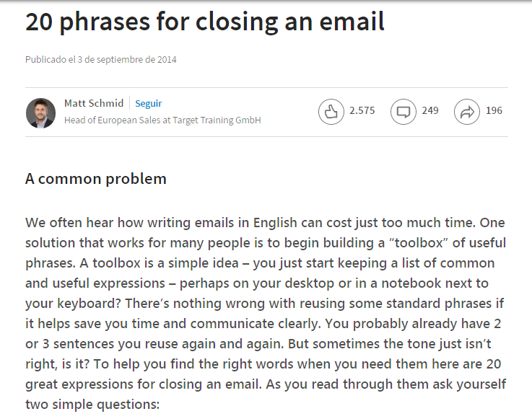Click the 196 shares count
This screenshot has height=419, width=532.
pyautogui.click(x=494, y=111)
